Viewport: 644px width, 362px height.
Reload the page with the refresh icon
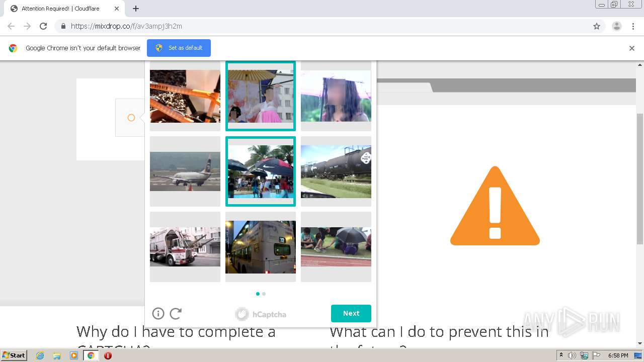pyautogui.click(x=43, y=26)
